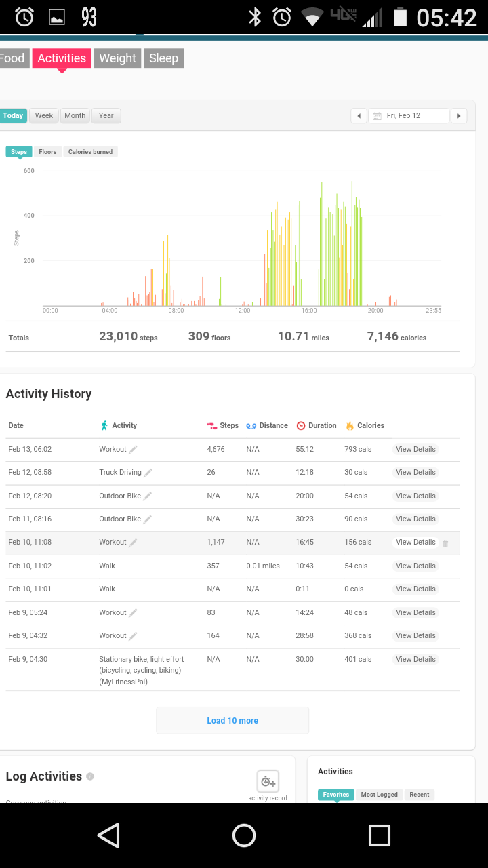View Details for Feb 10, 11:01 Walk
Image resolution: width=488 pixels, height=868 pixels.
(x=415, y=589)
